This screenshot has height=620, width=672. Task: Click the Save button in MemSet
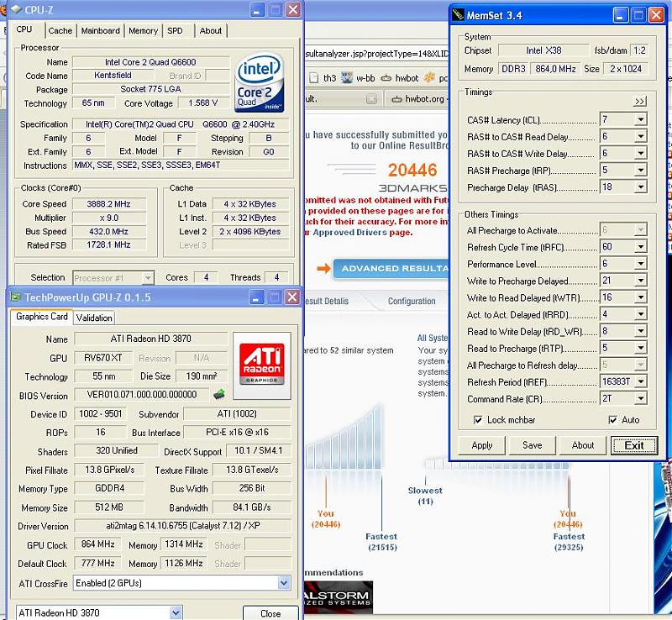(533, 445)
